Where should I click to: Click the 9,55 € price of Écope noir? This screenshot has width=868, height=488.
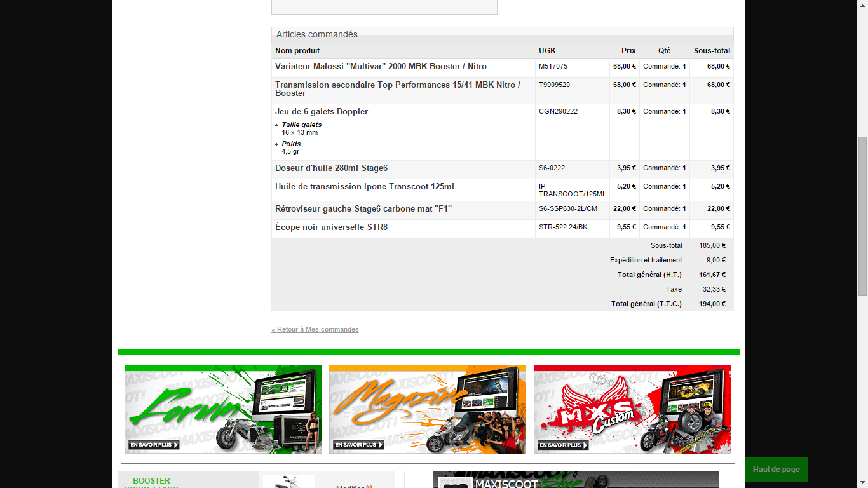pyautogui.click(x=627, y=227)
